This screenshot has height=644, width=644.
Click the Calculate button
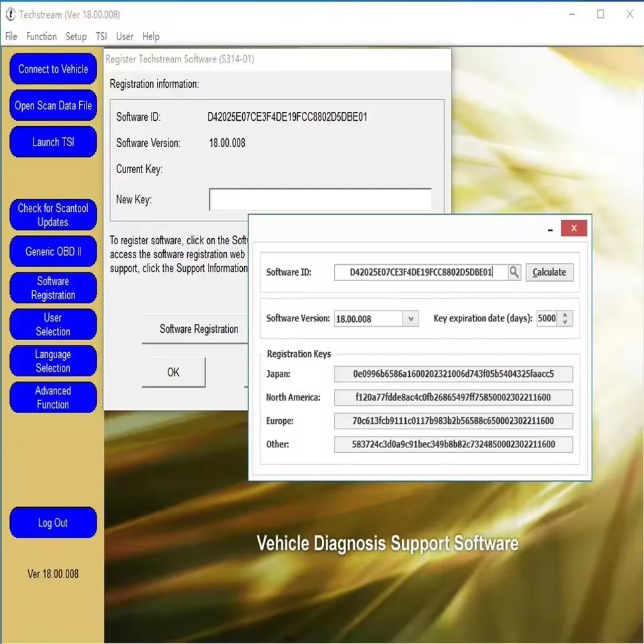(549, 272)
